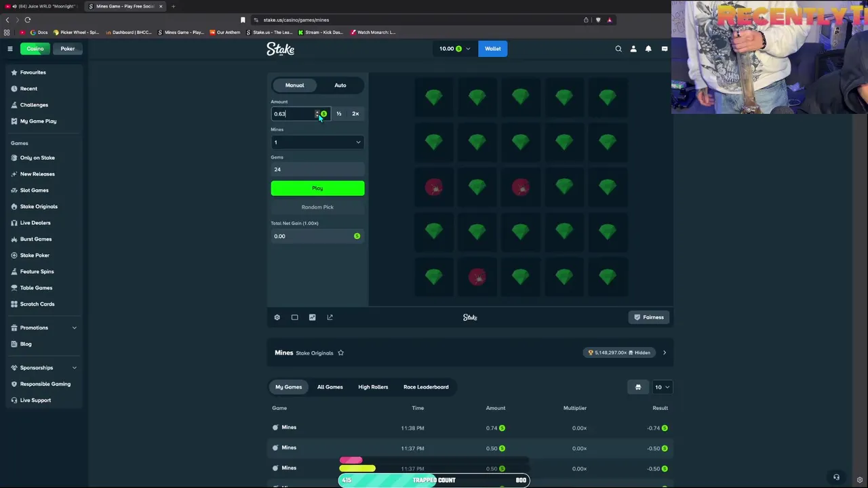Enable theatre mode rectangle icon

[x=294, y=317]
